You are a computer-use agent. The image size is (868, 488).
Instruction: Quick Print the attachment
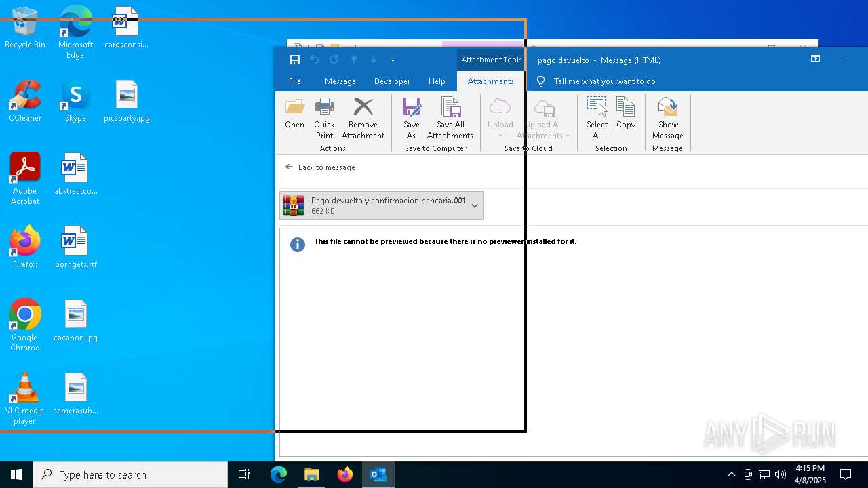coord(325,119)
